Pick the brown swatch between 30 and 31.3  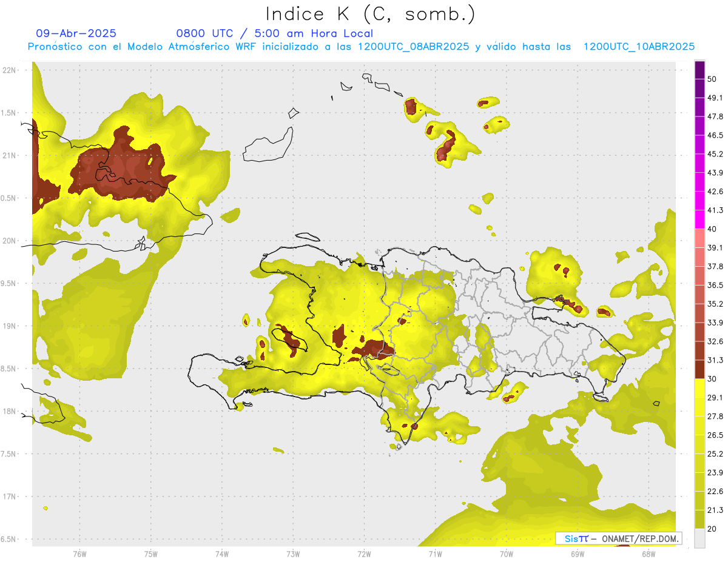pyautogui.click(x=699, y=369)
